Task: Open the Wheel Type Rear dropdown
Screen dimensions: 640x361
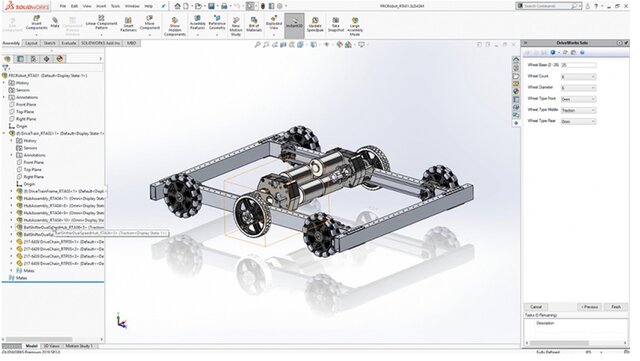Action: [578, 122]
